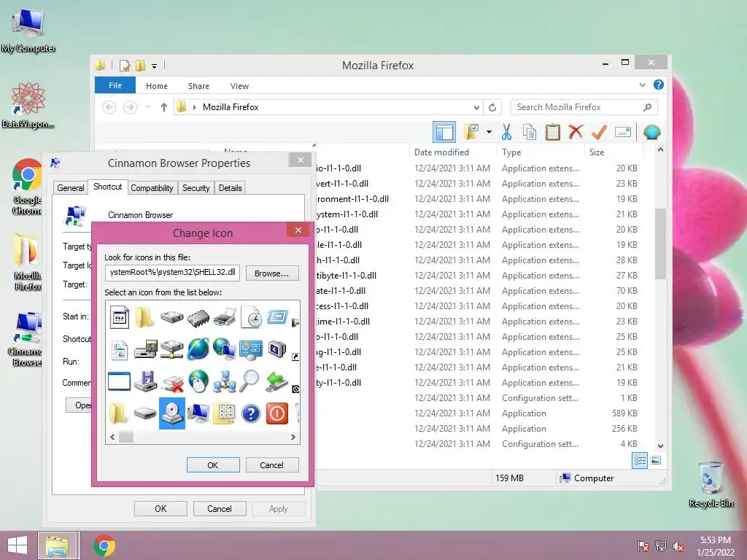
Task: Choose the red power button icon
Action: [x=276, y=413]
